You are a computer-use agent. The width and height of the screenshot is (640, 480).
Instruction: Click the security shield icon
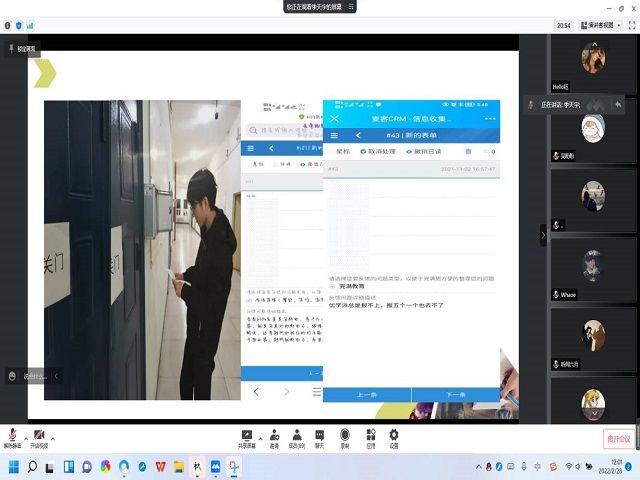coord(19,25)
